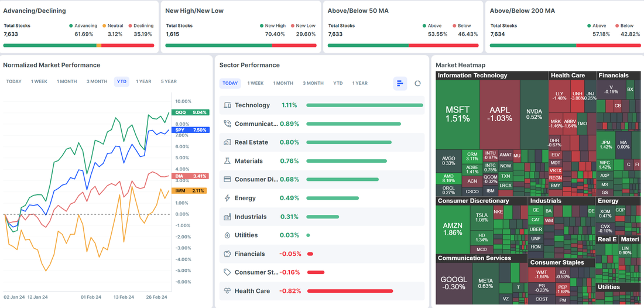Screen dimensions: 644x308
Task: Select 1 MONTH tab in Sector Performance
Action: coord(283,83)
